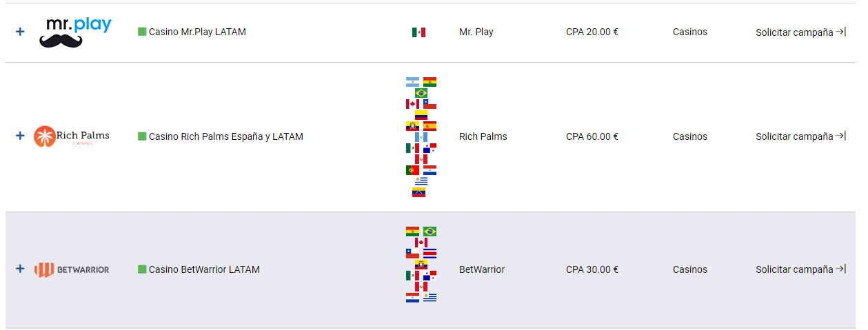Click the CPA 60.00 € payout value

coord(592,136)
